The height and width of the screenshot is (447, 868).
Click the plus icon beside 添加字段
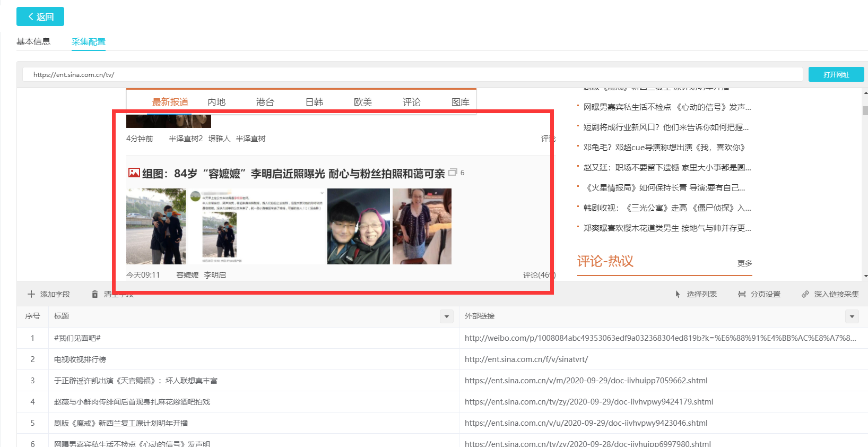(x=31, y=294)
